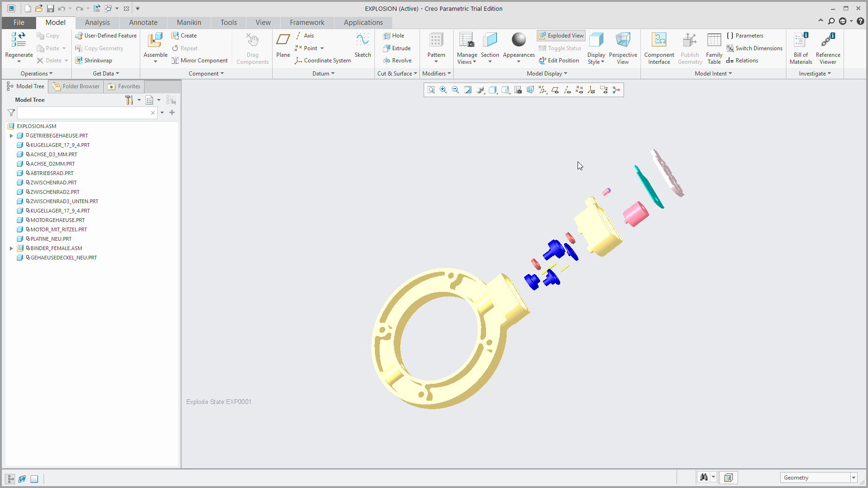The image size is (868, 488).
Task: Click the saved views camera icon
Action: [x=518, y=90]
